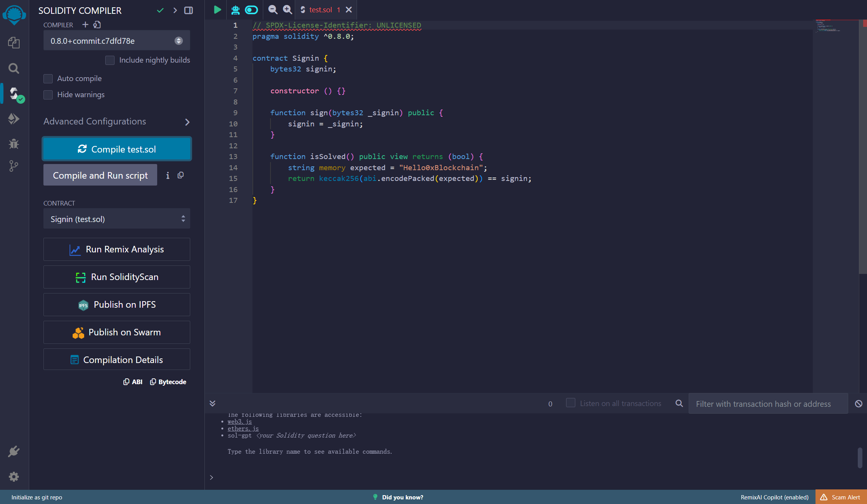Open the Debugger bug sidebar icon

pyautogui.click(x=14, y=144)
